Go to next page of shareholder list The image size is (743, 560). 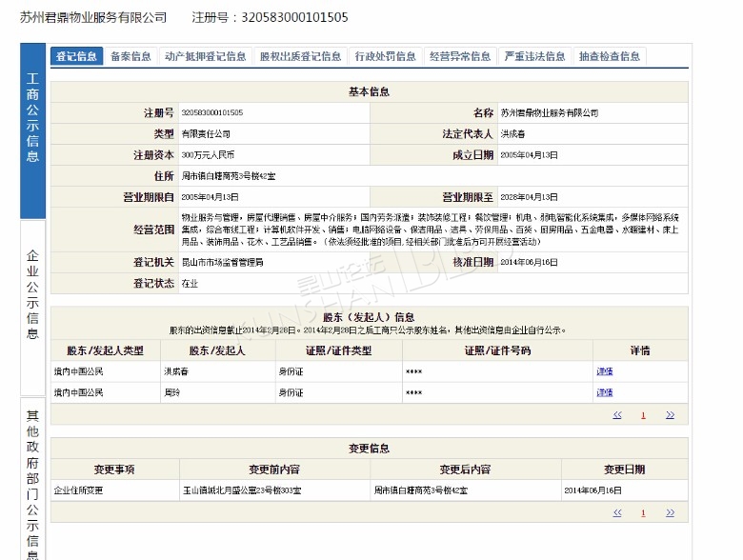(670, 415)
